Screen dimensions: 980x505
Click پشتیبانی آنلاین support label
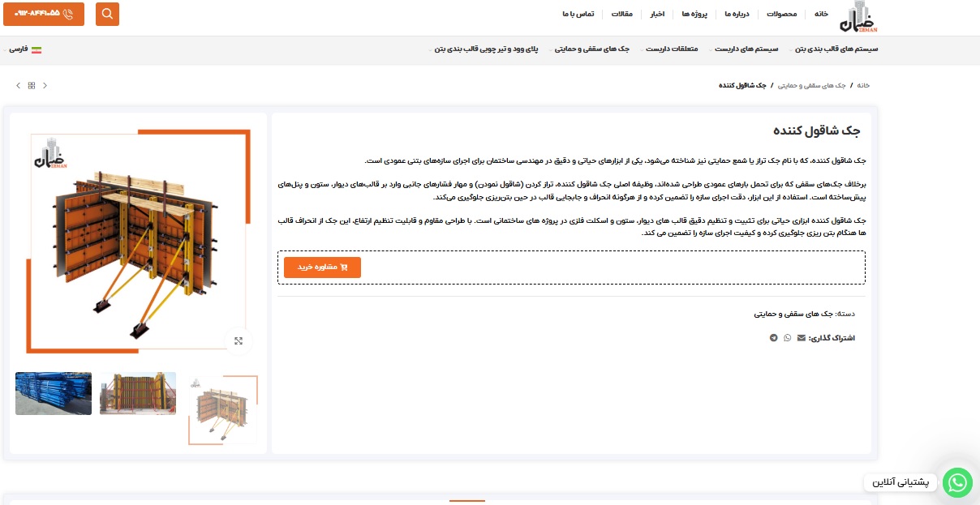click(x=900, y=483)
